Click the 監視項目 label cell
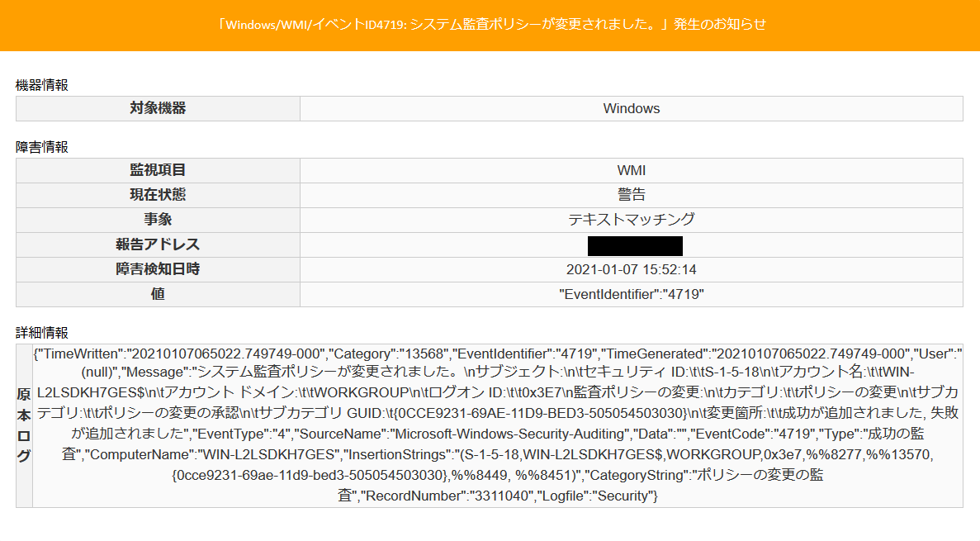This screenshot has width=980, height=541. pos(159,170)
